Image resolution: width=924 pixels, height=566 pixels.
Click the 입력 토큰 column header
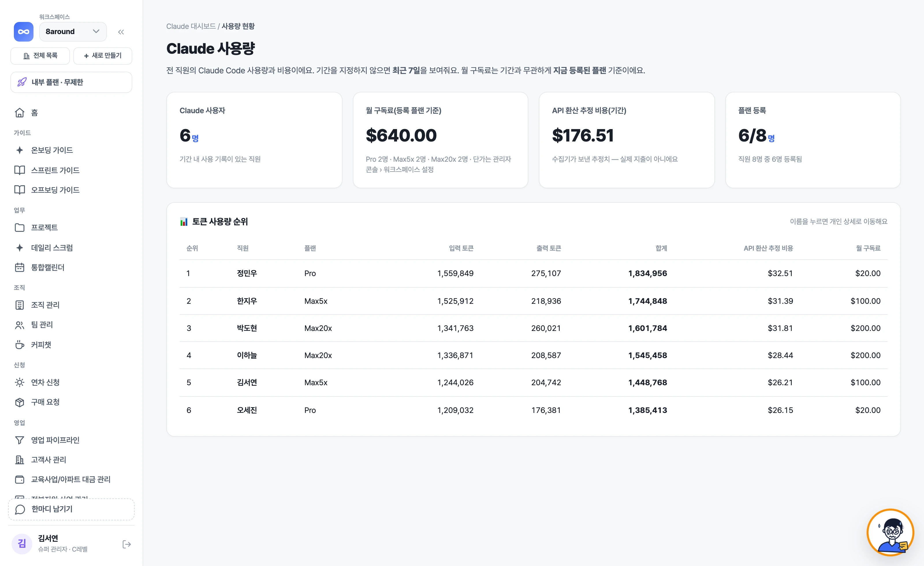pyautogui.click(x=461, y=248)
